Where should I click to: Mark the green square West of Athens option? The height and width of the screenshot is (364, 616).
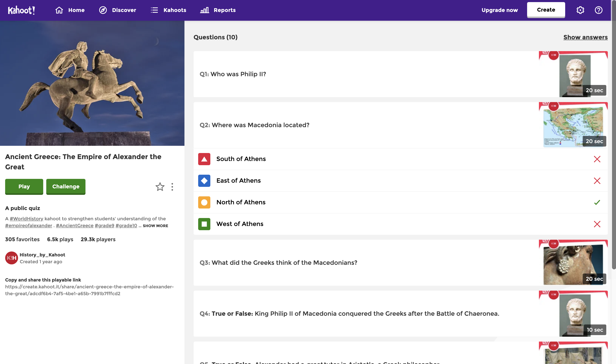coord(204,224)
